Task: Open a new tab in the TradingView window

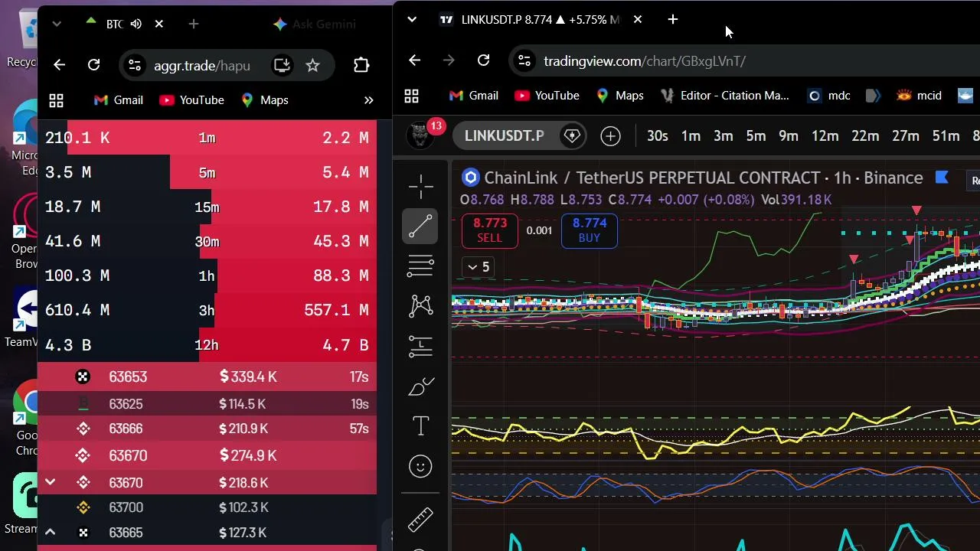Action: (x=672, y=19)
